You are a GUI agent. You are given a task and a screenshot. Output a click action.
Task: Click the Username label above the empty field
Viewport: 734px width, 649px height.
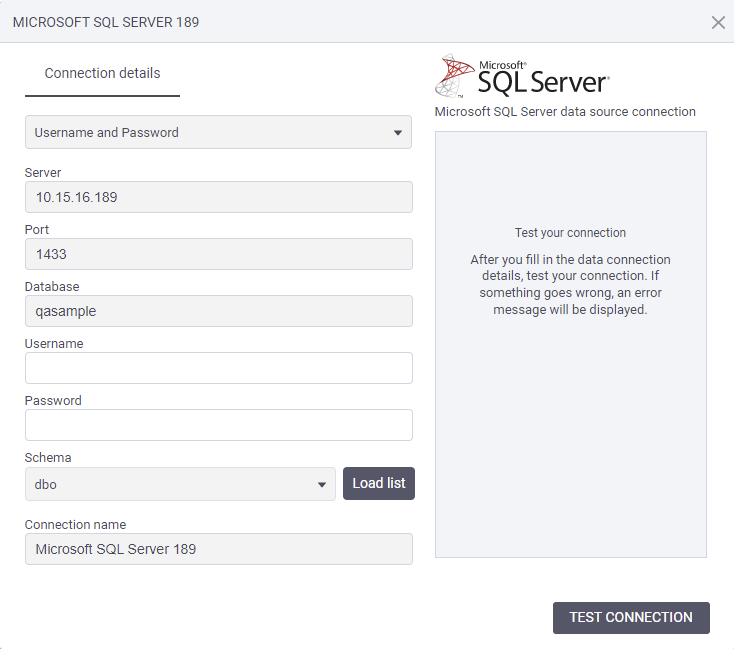click(54, 344)
